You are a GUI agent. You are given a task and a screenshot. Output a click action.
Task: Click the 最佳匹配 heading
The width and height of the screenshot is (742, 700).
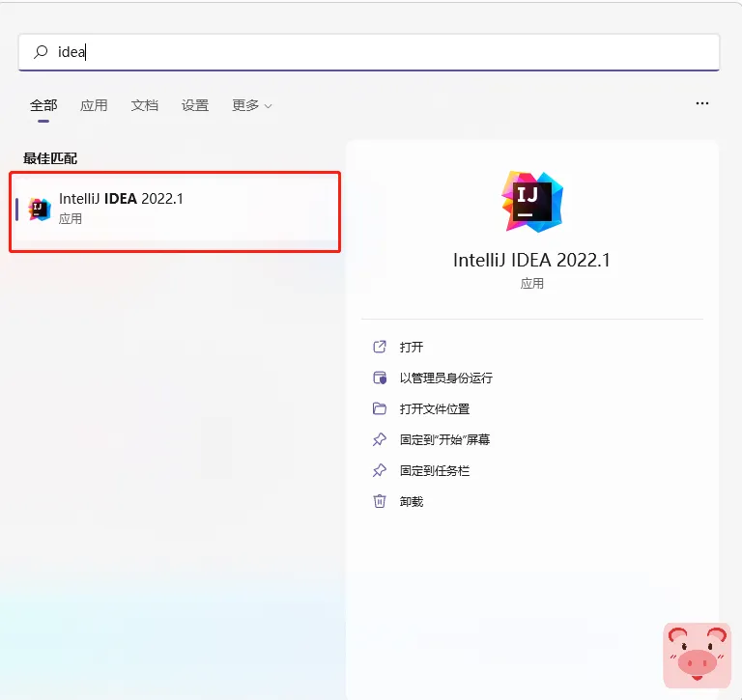point(50,158)
